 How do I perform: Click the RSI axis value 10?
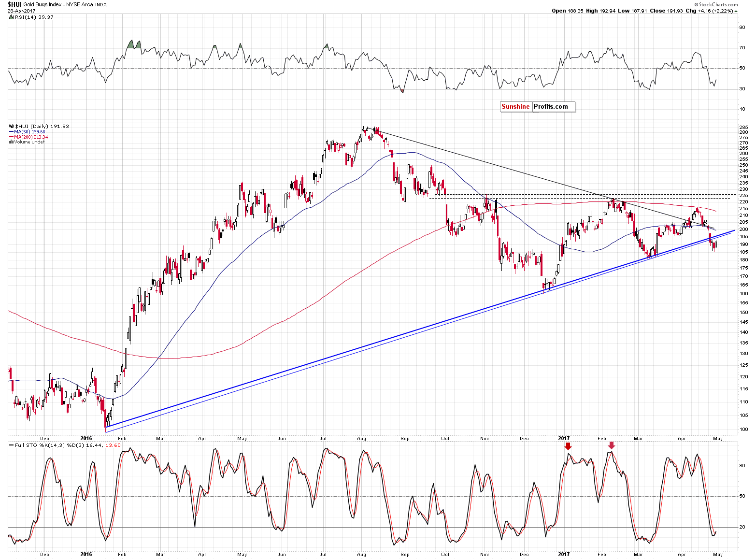742,109
